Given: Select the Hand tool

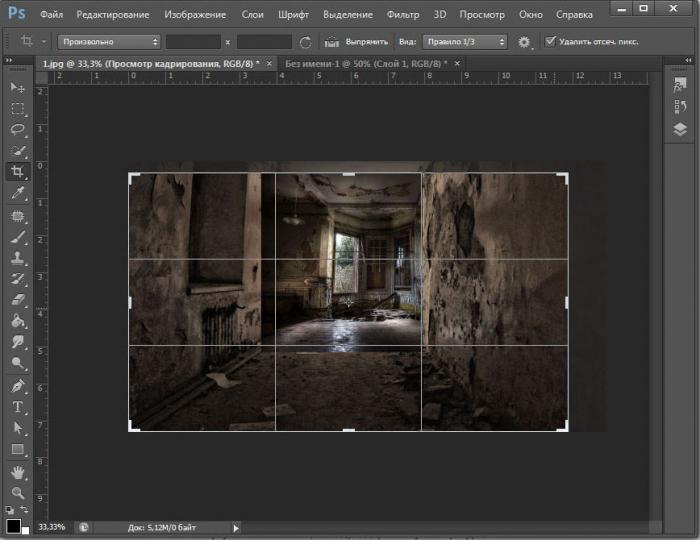Looking at the screenshot, I should pyautogui.click(x=17, y=472).
